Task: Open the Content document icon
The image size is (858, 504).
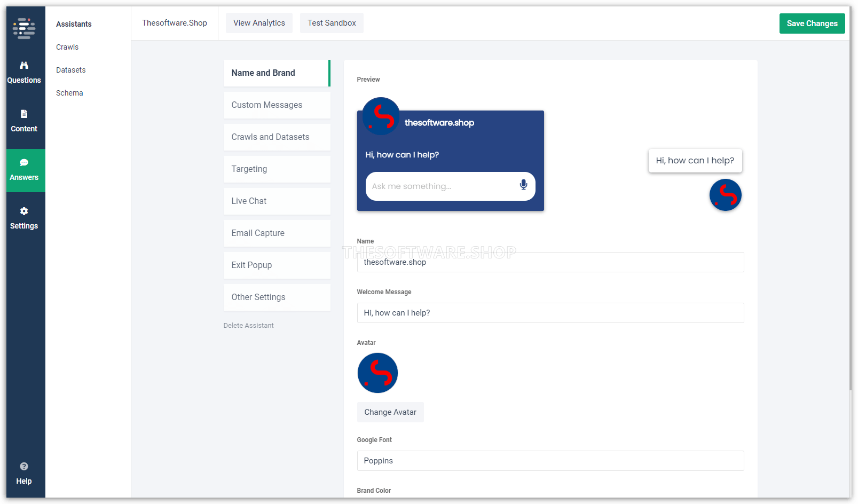Action: pyautogui.click(x=24, y=114)
